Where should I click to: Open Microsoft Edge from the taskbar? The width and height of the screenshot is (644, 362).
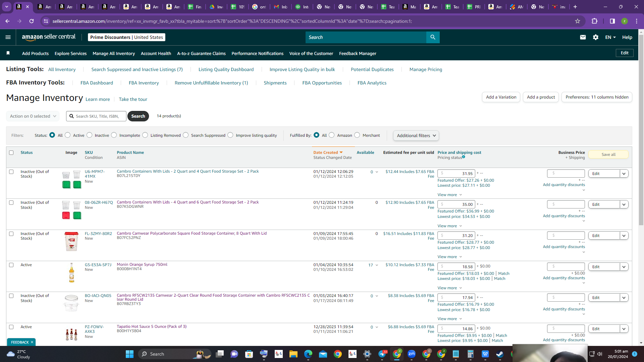tap(308, 354)
